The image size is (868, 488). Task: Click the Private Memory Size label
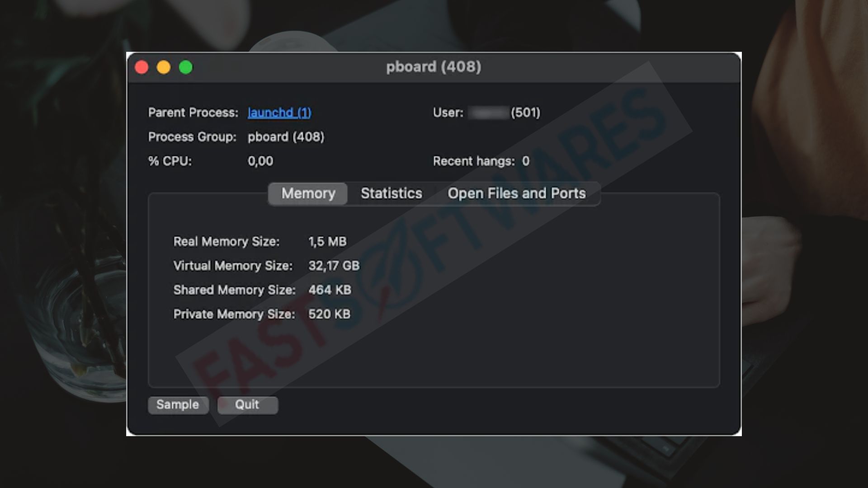click(x=234, y=314)
